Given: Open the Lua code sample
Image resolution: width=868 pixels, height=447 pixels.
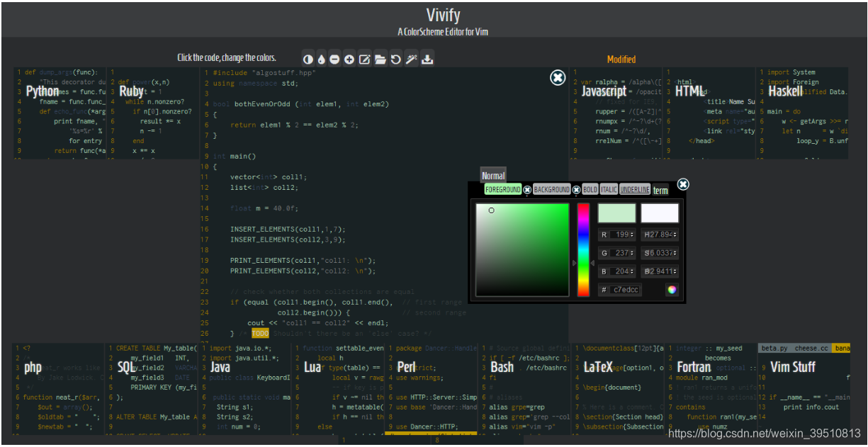Looking at the screenshot, I should coord(313,368).
